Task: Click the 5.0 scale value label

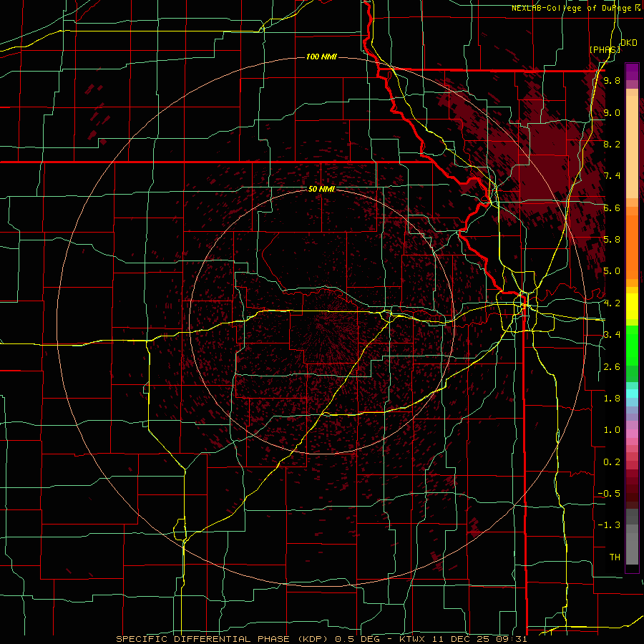Action: (612, 271)
